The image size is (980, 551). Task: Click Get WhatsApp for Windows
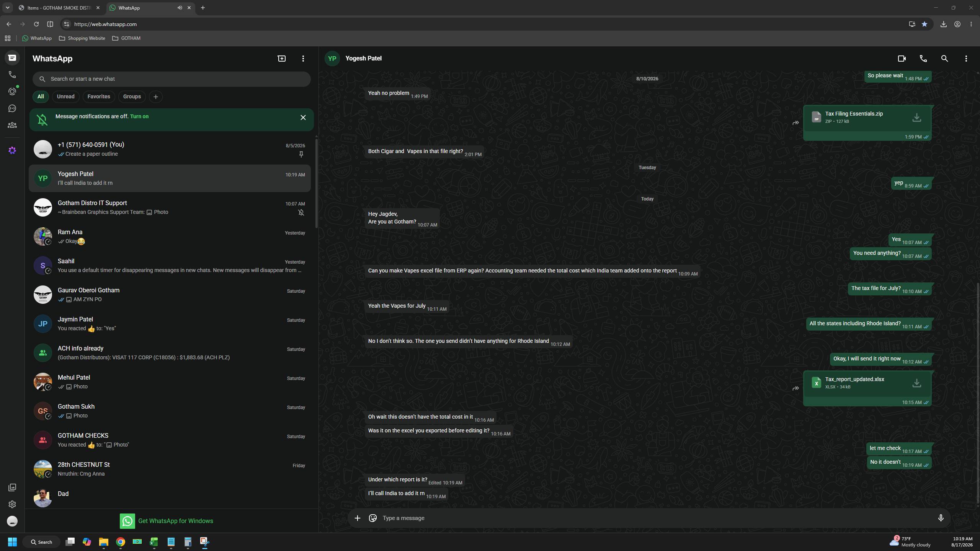coord(167,521)
